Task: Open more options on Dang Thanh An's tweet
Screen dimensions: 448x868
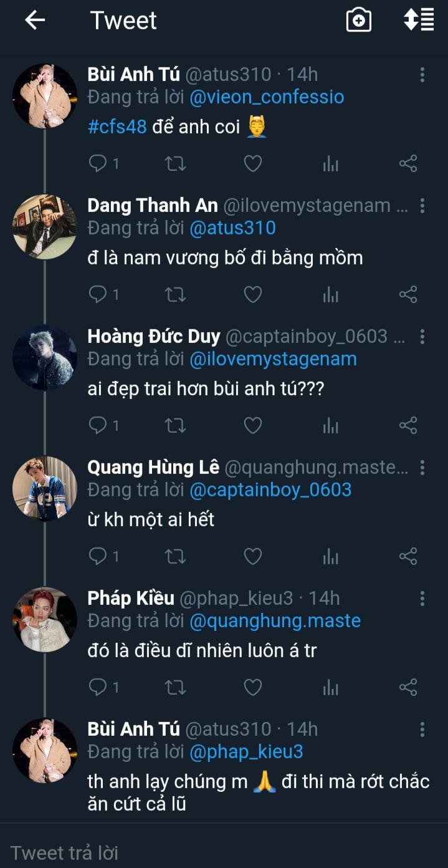Action: [x=422, y=206]
